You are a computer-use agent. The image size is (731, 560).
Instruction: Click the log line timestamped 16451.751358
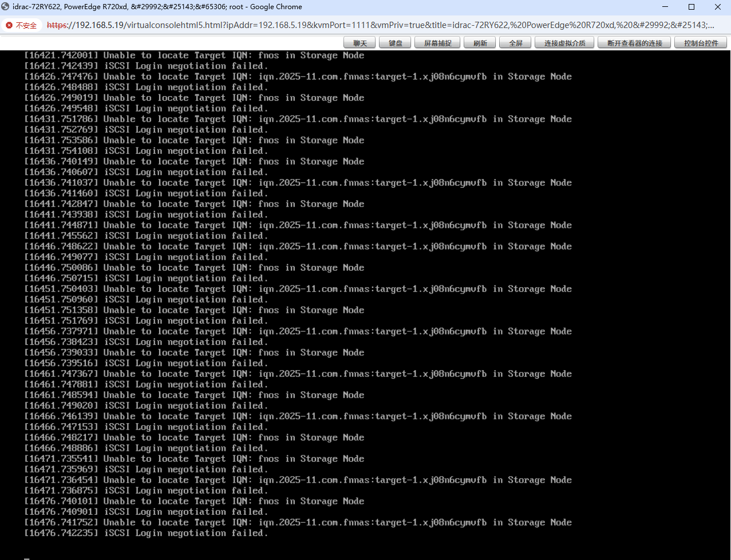195,310
